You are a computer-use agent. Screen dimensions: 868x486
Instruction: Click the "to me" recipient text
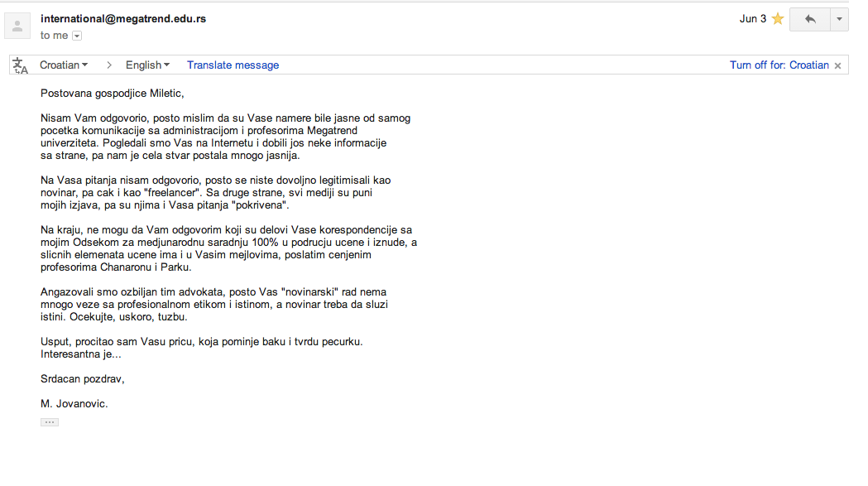click(54, 36)
